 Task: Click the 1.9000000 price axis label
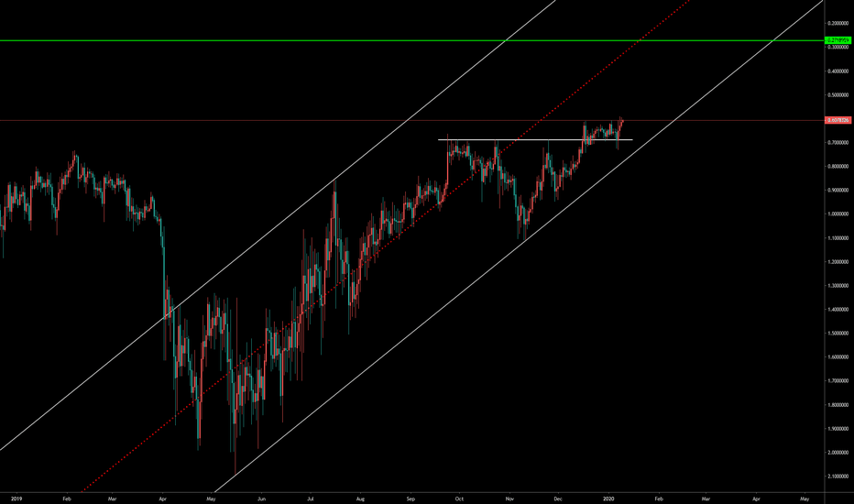838,429
